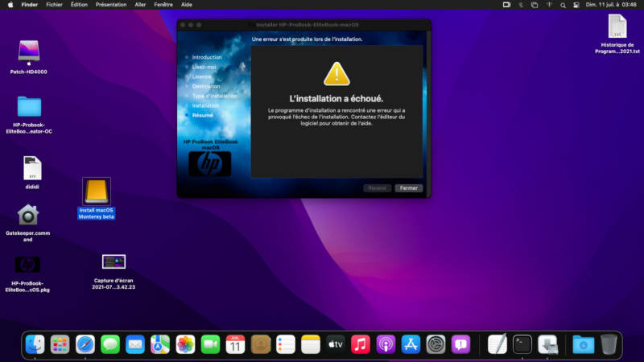Select the Gatekeeper.command desktop file
The height and width of the screenshot is (362, 644).
pos(28,215)
